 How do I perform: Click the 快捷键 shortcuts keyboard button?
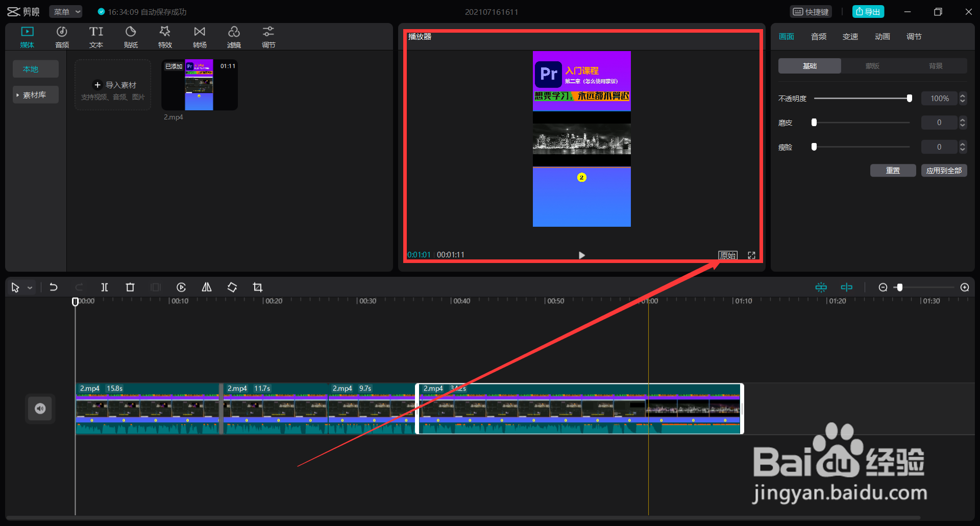(811, 12)
